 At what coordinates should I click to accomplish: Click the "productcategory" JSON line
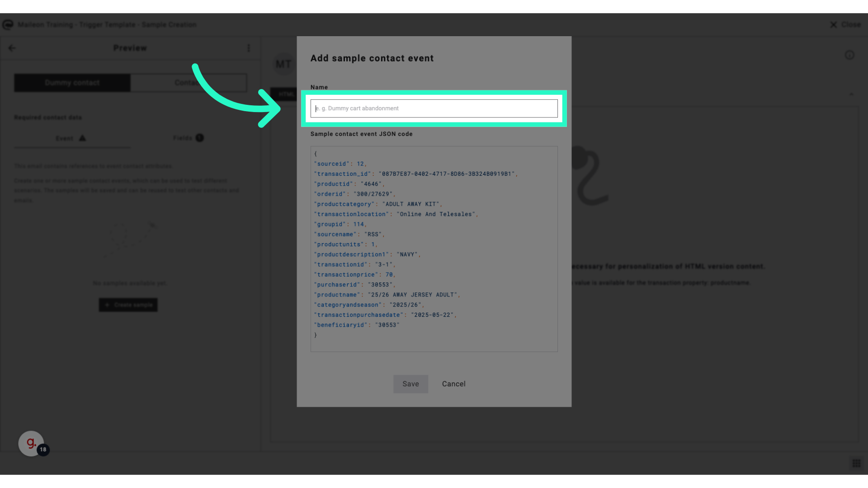[378, 204]
